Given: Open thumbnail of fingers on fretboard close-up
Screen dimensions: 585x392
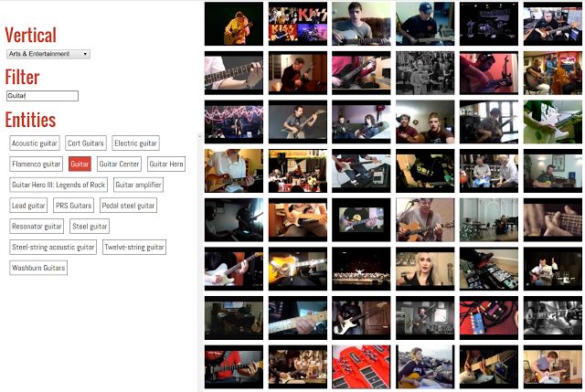Looking at the screenshot, I should coord(552,220).
